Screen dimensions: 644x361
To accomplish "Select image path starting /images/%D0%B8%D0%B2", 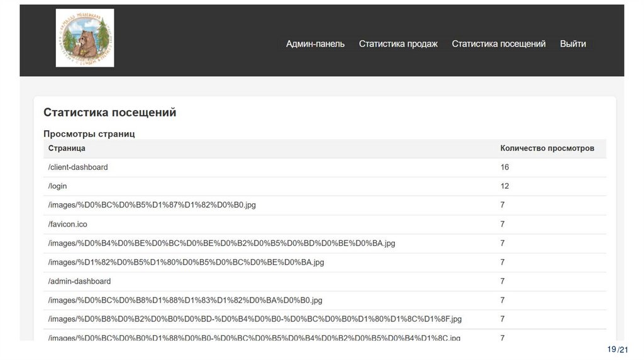I will [x=255, y=319].
